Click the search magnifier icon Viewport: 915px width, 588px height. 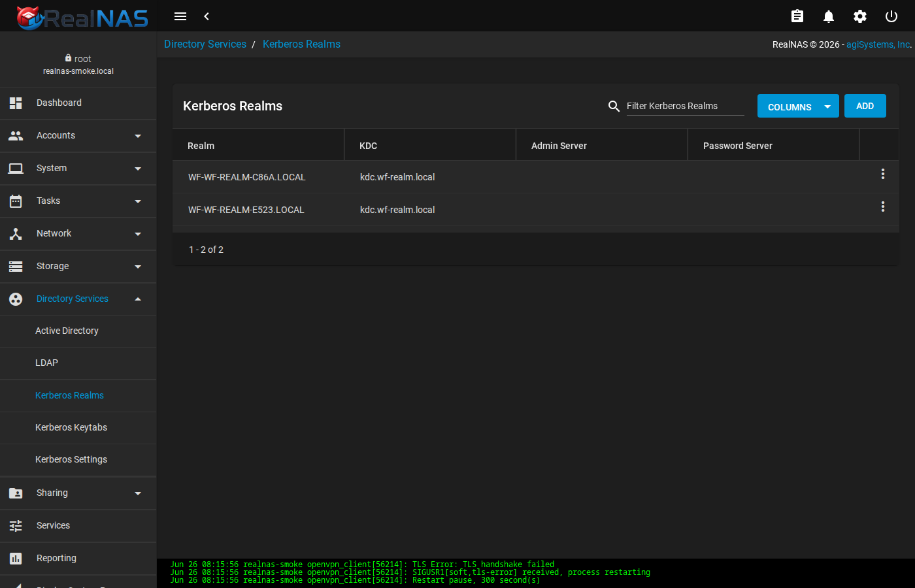(614, 106)
